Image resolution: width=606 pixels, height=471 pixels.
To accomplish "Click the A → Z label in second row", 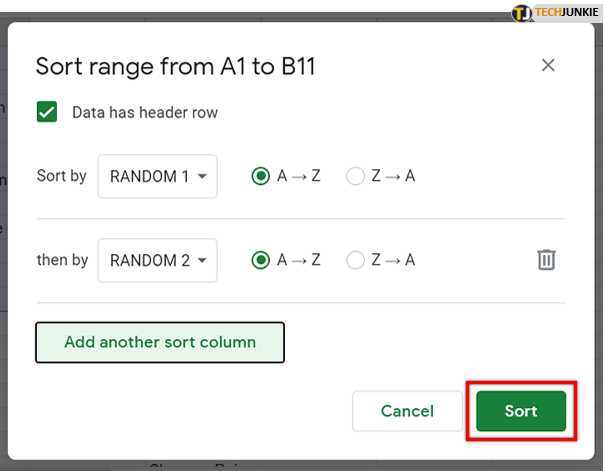I will point(299,260).
